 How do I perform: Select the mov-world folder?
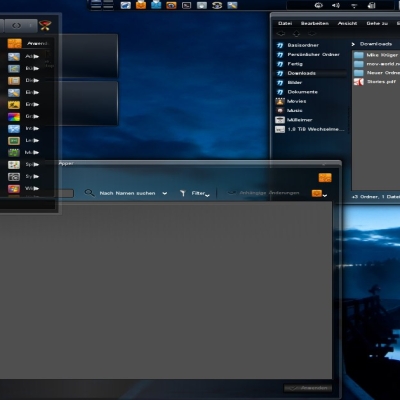coord(377,64)
